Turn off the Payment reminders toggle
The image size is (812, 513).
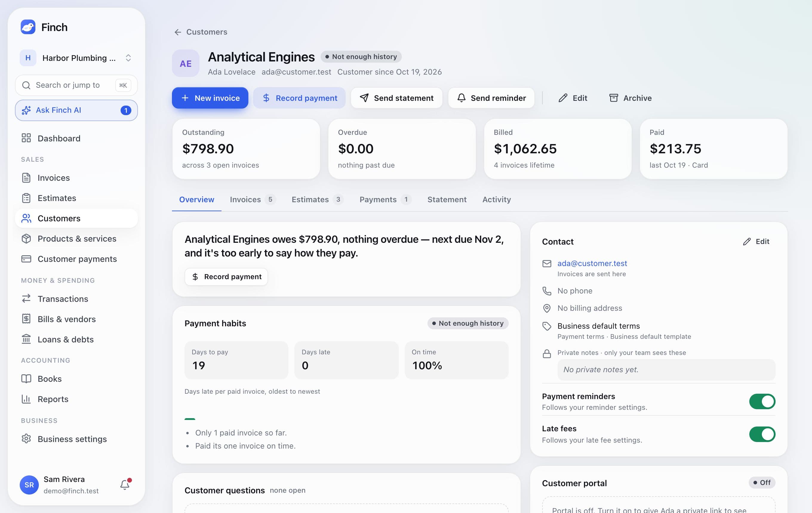click(762, 401)
